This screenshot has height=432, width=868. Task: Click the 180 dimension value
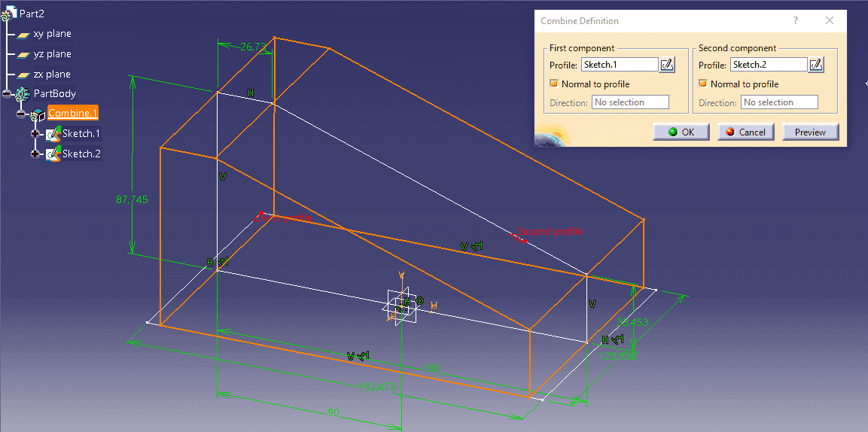[431, 368]
